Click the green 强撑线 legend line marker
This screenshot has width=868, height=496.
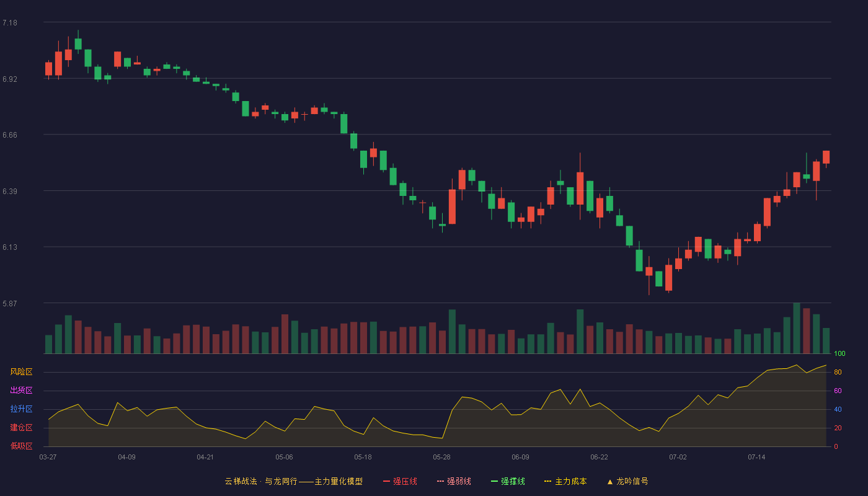(x=494, y=481)
